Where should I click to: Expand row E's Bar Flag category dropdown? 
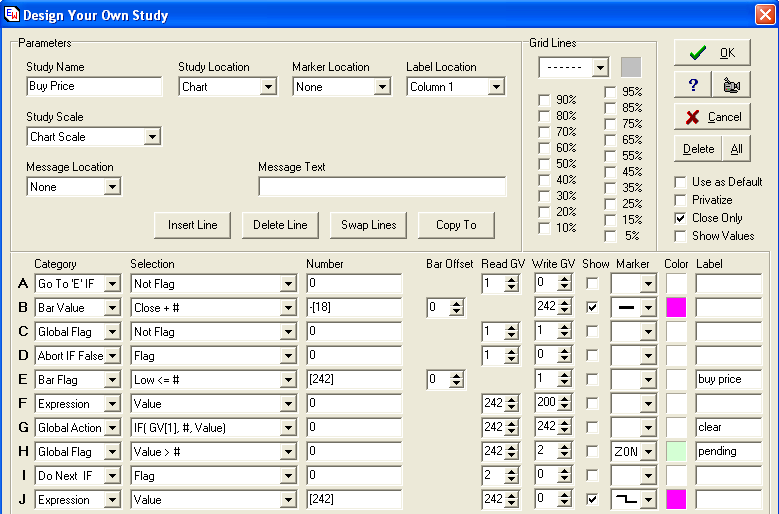(112, 380)
